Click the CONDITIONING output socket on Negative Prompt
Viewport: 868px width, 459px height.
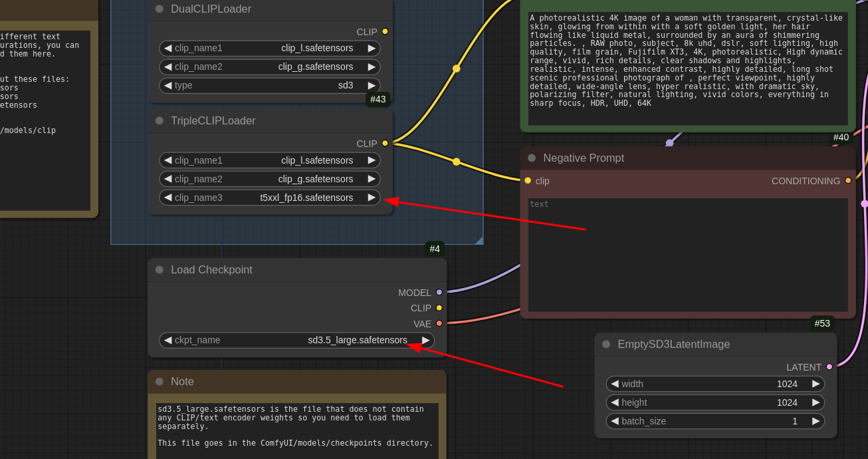[x=848, y=180]
